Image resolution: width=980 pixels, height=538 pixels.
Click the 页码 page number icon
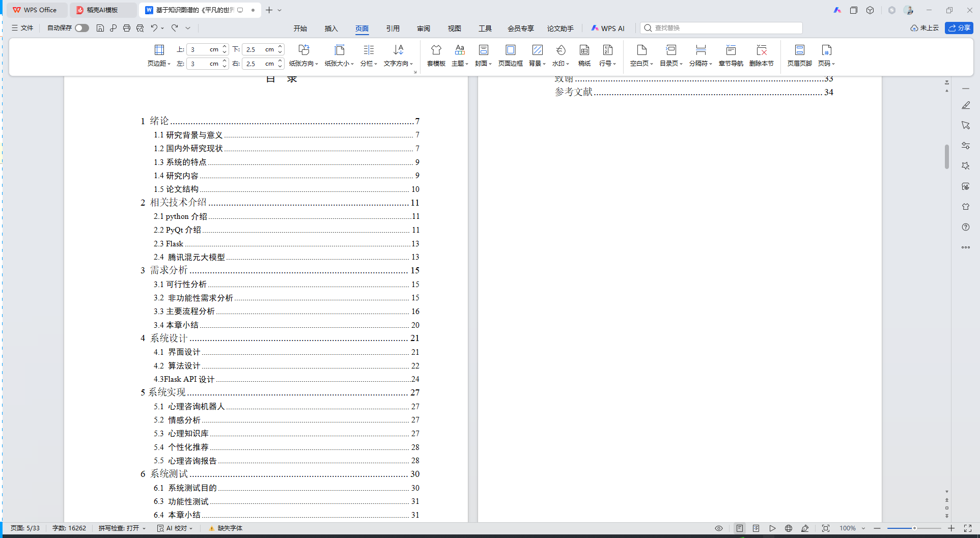click(x=826, y=50)
